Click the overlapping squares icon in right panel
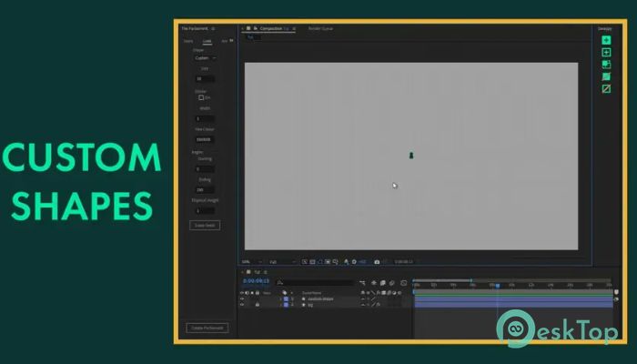637x364 pixels. click(606, 65)
